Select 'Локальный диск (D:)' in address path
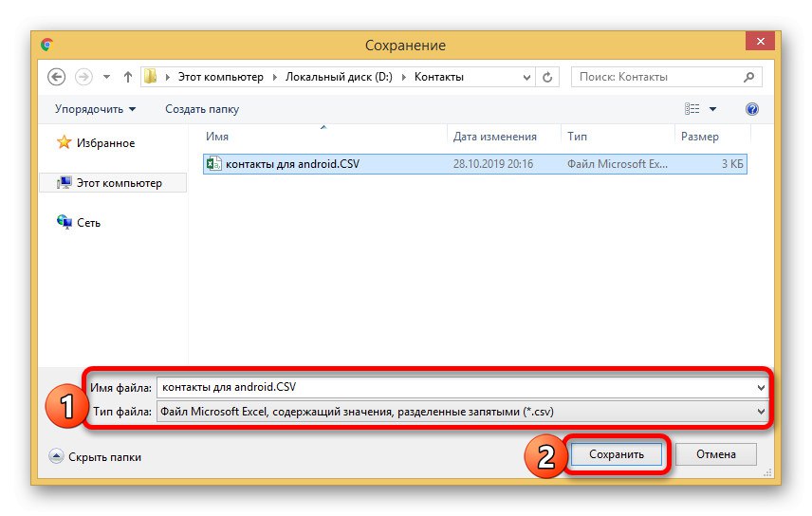This screenshot has height=516, width=812. point(339,77)
